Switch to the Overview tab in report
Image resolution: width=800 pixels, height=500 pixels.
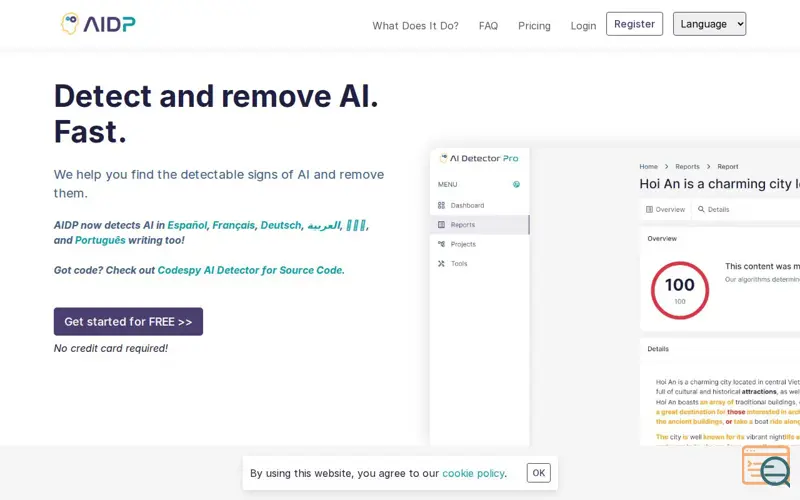coord(665,209)
